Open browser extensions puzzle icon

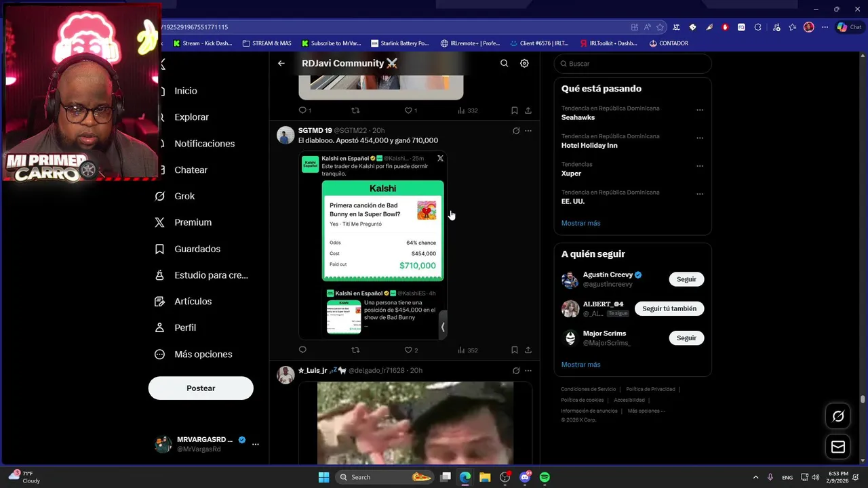coord(757,27)
